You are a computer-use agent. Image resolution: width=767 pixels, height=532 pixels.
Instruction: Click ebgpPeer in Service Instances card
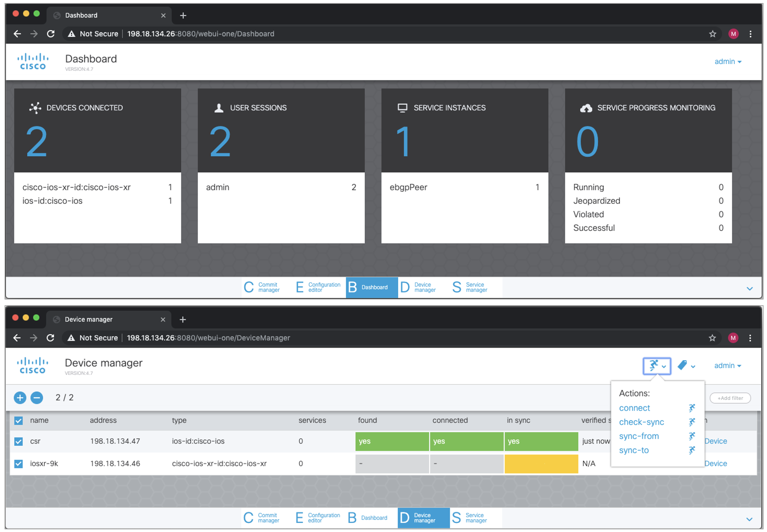click(x=408, y=187)
